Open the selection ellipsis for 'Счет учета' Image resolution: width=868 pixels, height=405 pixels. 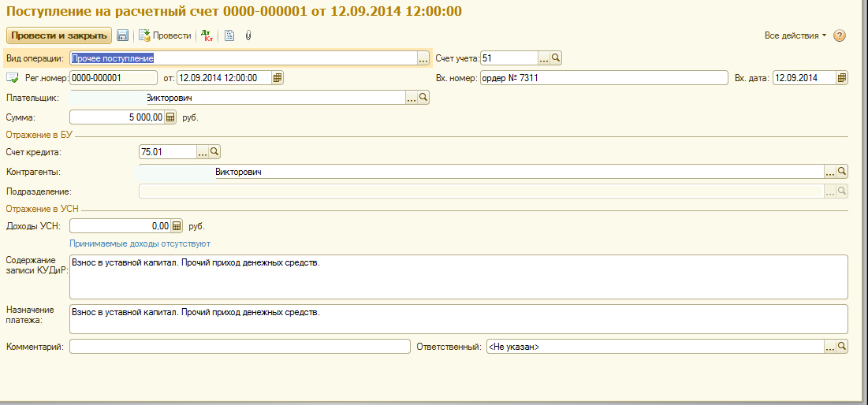[544, 58]
